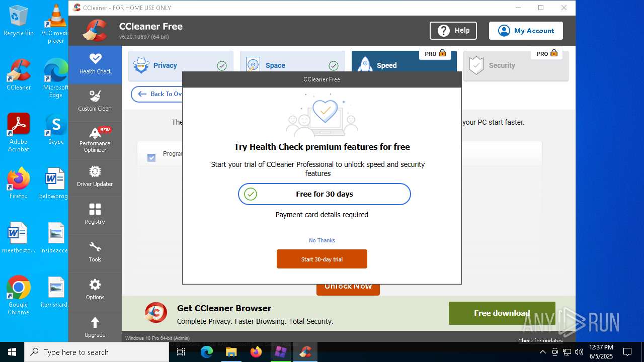Open Firefox desktop shortcut

[19, 184]
